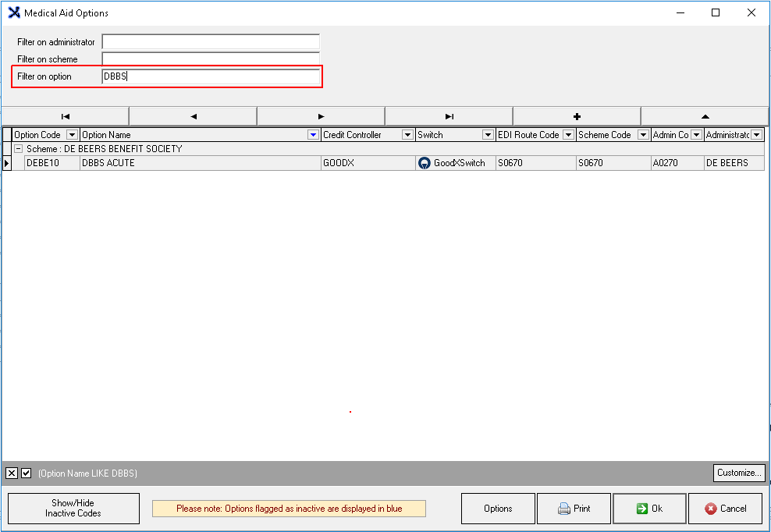Image resolution: width=771 pixels, height=532 pixels.
Task: Click the GOODX credit controller cell
Action: (x=368, y=163)
